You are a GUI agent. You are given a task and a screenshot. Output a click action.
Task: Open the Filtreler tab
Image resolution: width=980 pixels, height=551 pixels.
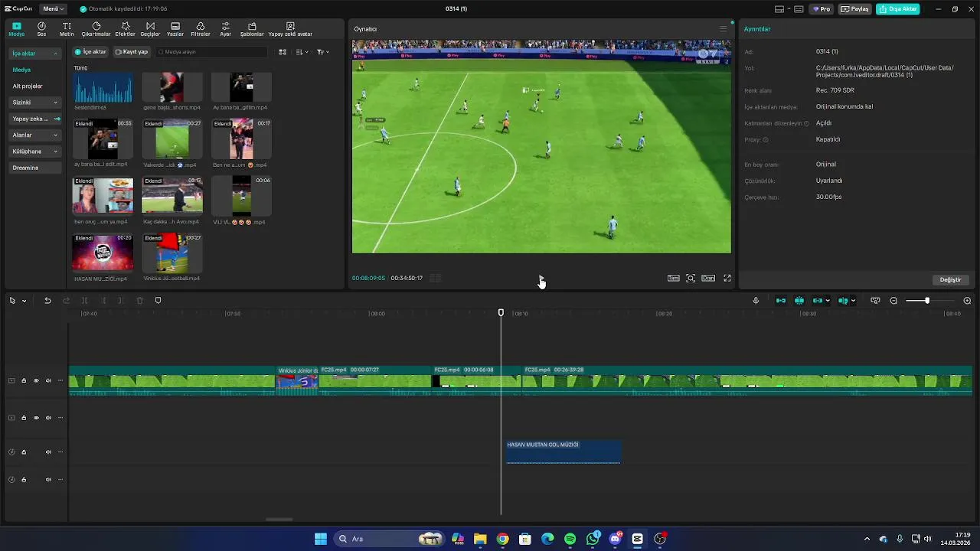(200, 29)
